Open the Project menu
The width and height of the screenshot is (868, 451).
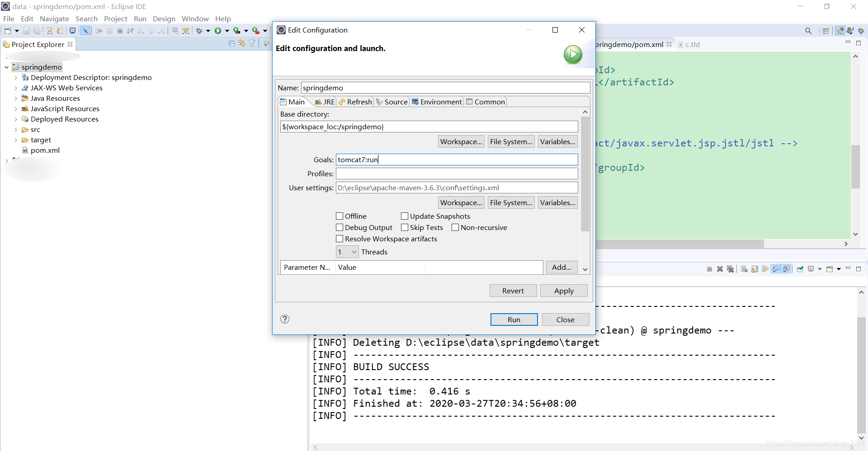116,19
